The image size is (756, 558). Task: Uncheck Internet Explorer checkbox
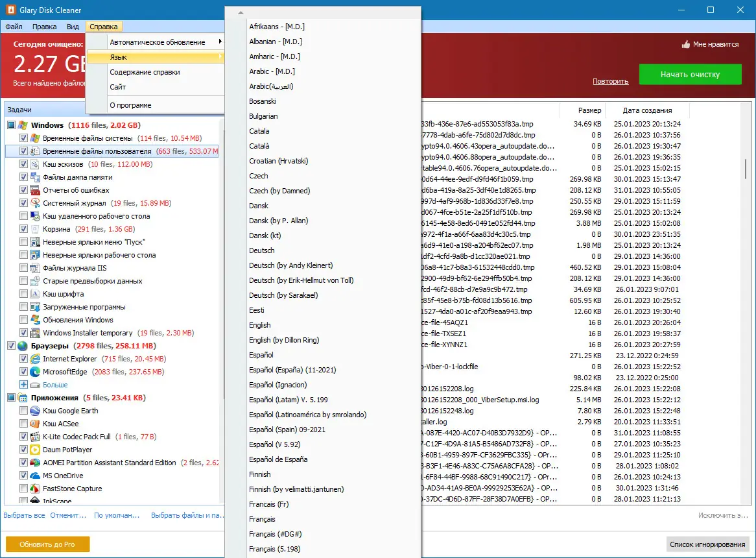pos(23,359)
